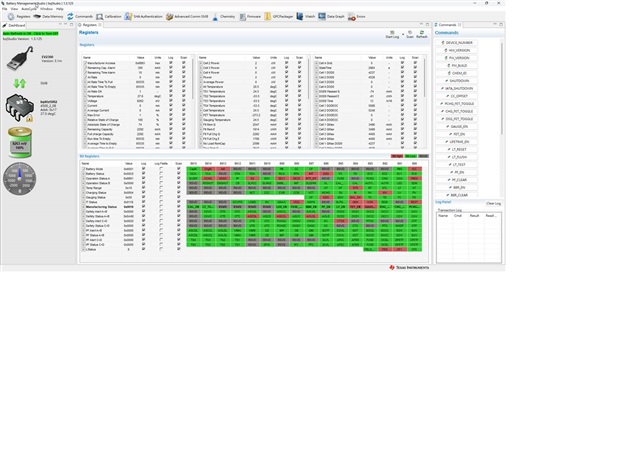The height and width of the screenshot is (466, 640).
Task: Open the File menu
Action: coord(5,9)
